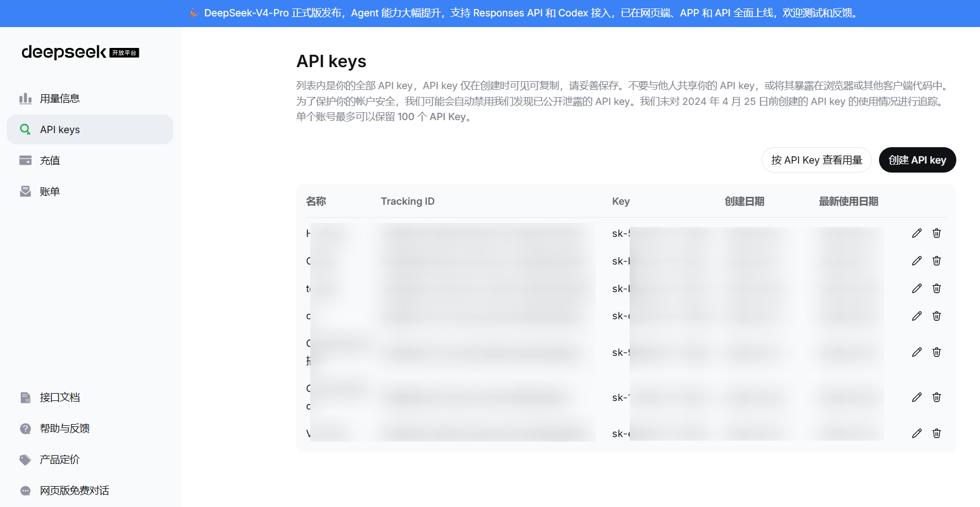
Task: Edit the key starting with sk-1
Action: pyautogui.click(x=917, y=398)
